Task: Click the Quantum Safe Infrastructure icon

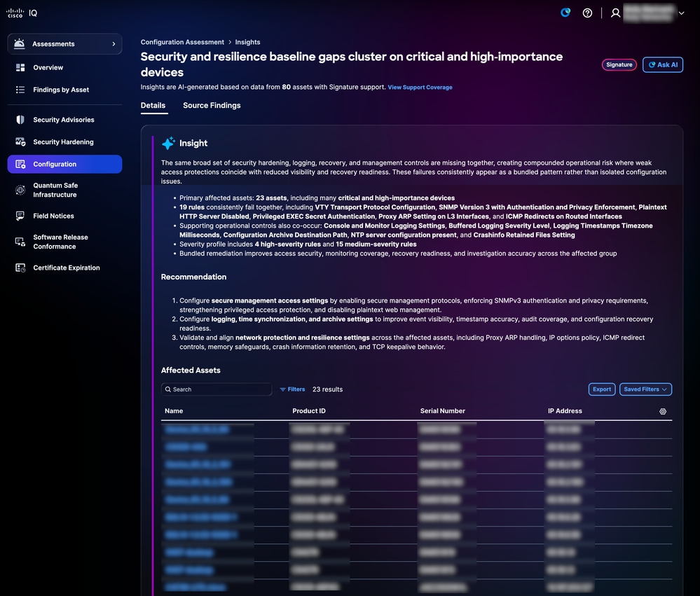Action: [x=20, y=190]
